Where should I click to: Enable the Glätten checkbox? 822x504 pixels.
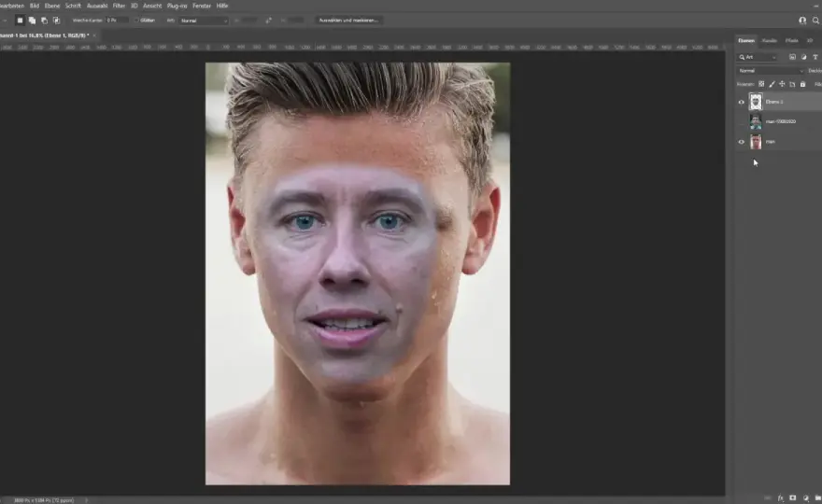coord(136,21)
